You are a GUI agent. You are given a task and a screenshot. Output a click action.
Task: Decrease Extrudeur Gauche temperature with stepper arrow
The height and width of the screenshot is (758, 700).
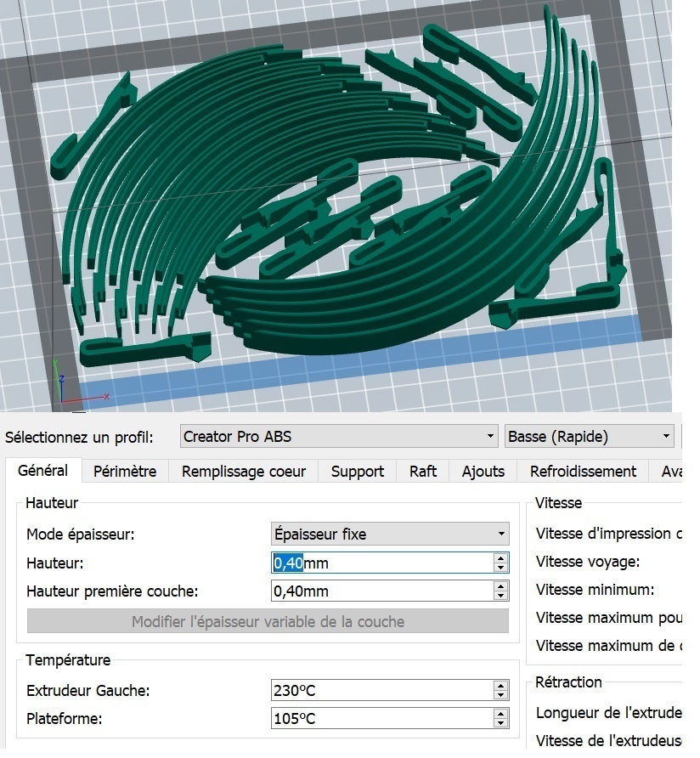[501, 695]
